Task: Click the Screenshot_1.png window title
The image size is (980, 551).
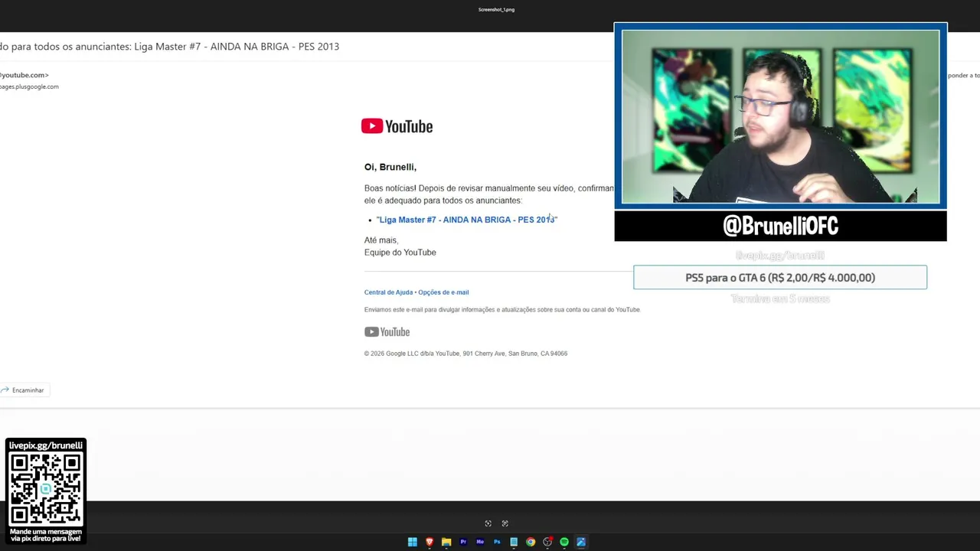Action: coord(496,9)
